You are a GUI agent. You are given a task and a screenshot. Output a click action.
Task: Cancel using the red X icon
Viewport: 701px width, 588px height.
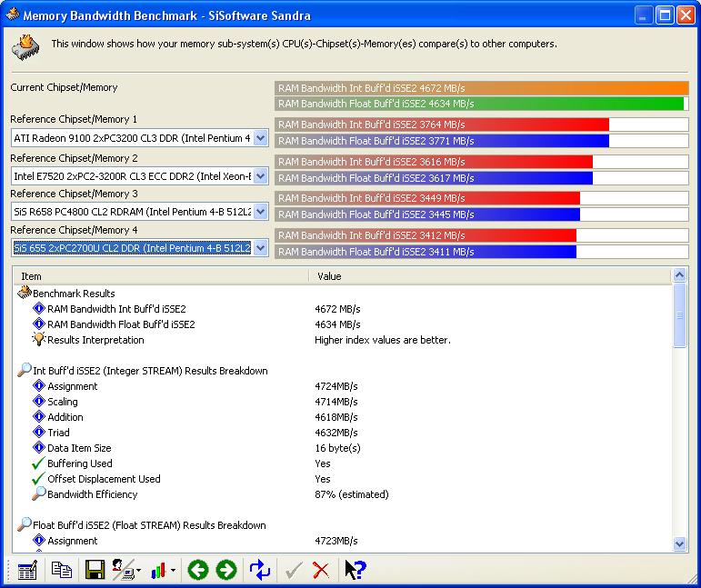[x=321, y=571]
